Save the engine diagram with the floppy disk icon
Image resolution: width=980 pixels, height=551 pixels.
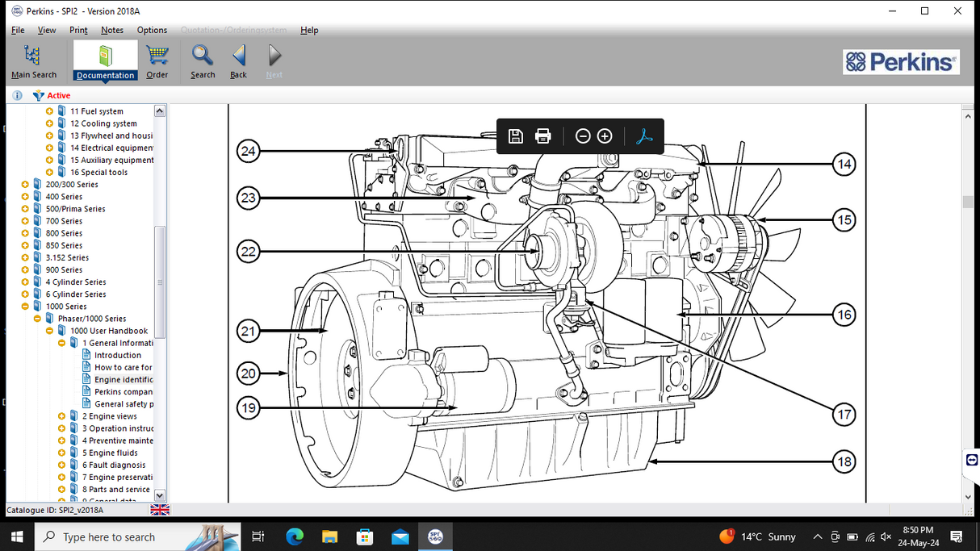(515, 136)
